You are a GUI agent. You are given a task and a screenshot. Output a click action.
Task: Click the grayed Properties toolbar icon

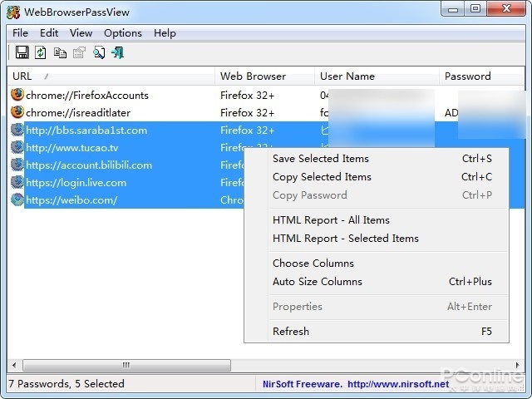coord(79,52)
